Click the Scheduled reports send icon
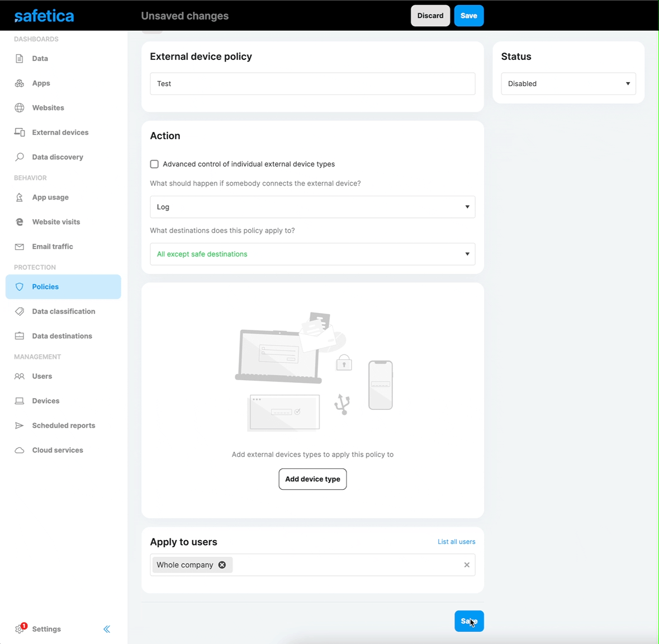 tap(20, 425)
